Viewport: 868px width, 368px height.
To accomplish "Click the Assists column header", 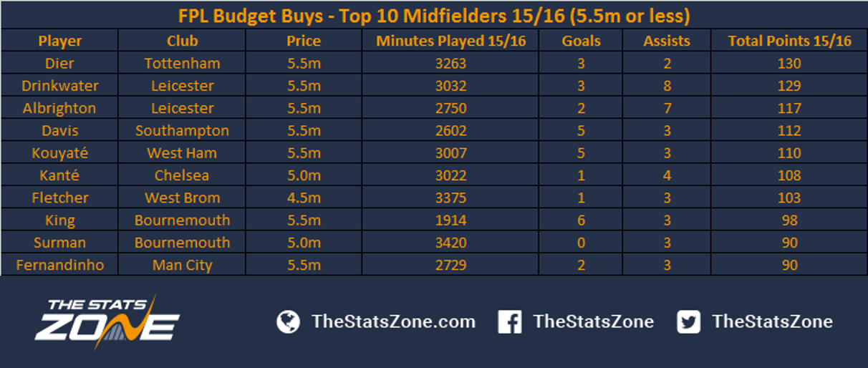I will (x=667, y=41).
